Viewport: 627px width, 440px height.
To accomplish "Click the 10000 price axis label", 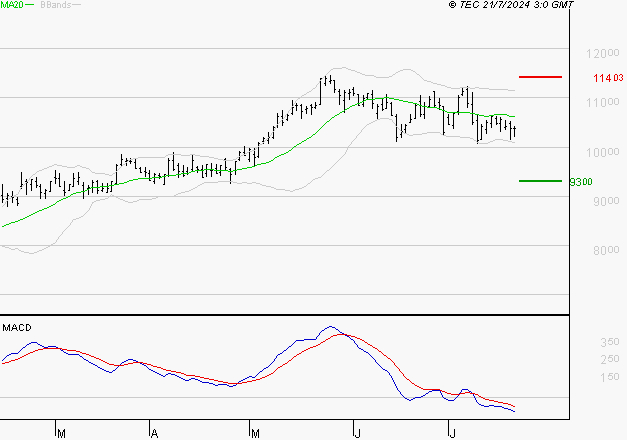I will [603, 152].
